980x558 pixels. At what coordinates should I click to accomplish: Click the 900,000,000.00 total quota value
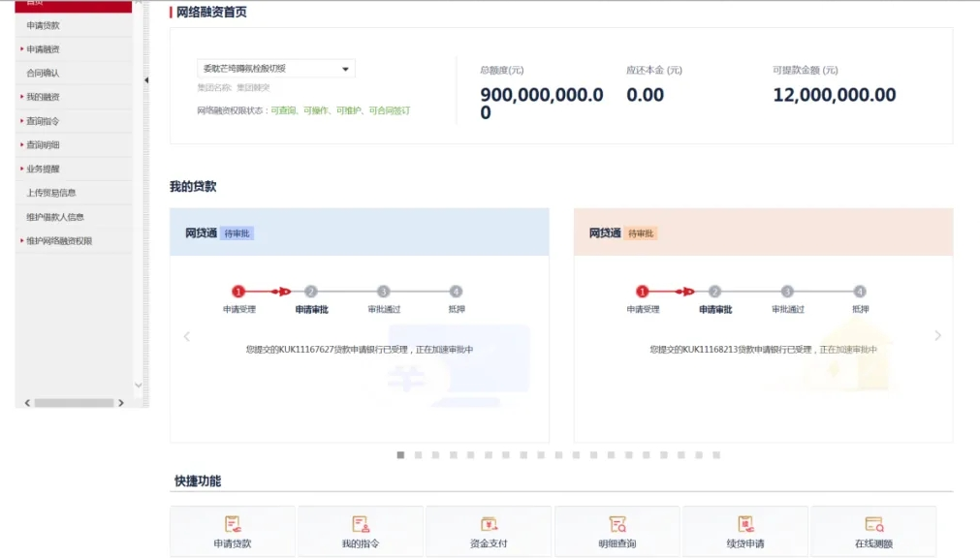pyautogui.click(x=542, y=103)
